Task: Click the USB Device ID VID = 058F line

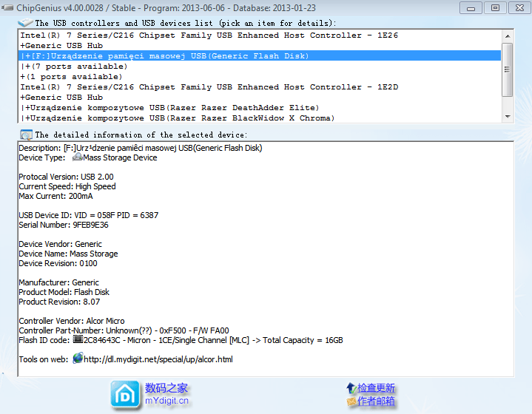Action: [89, 215]
